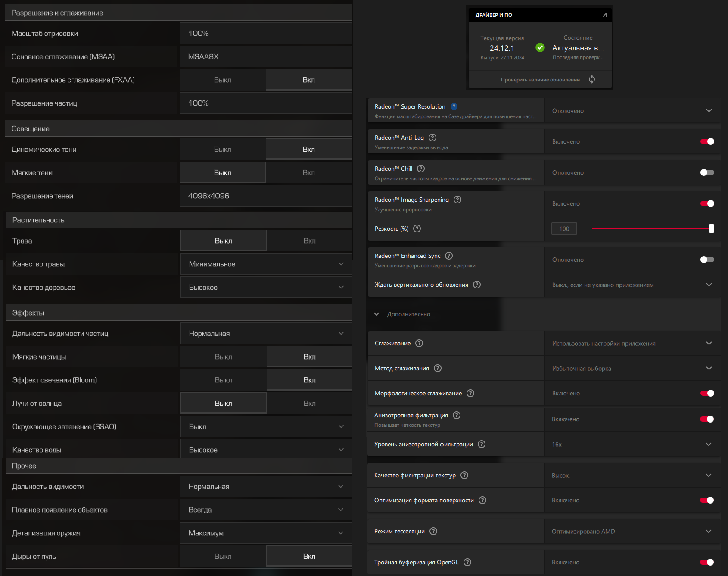Toggle Radeon Chill switch

tap(707, 172)
